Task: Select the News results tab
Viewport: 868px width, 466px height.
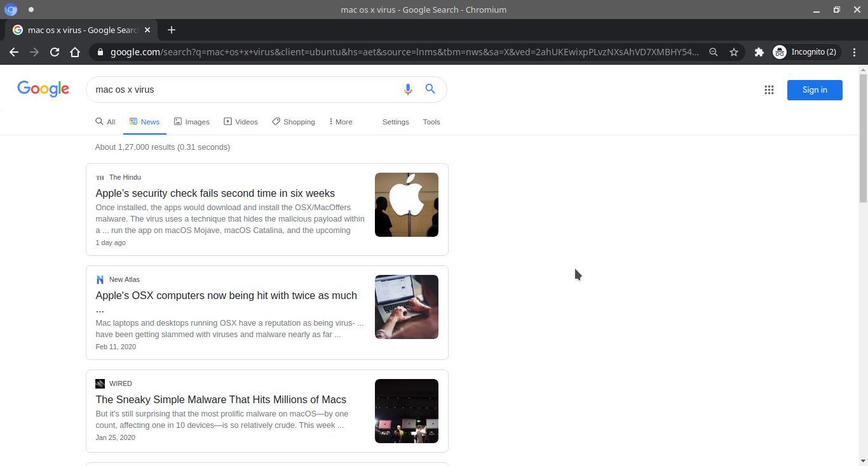Action: point(145,122)
